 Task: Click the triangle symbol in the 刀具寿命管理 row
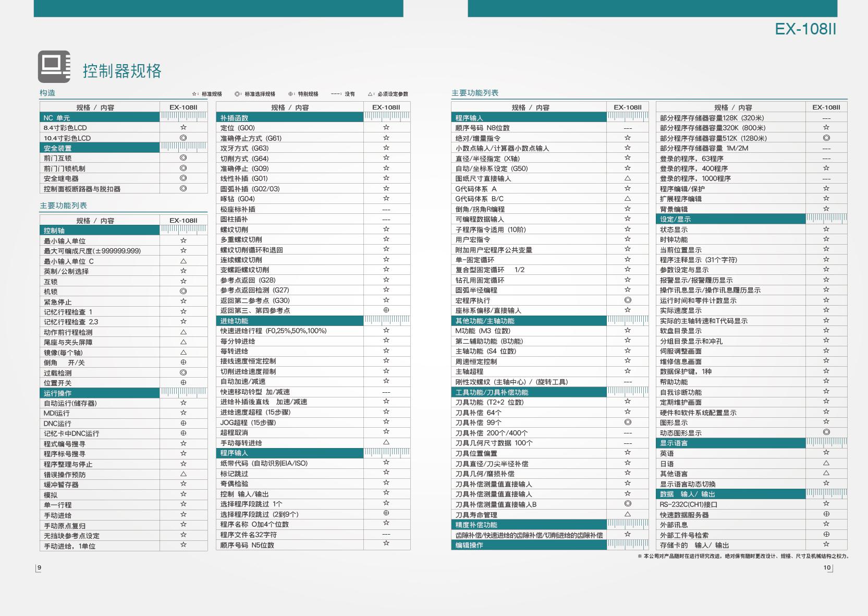628,514
